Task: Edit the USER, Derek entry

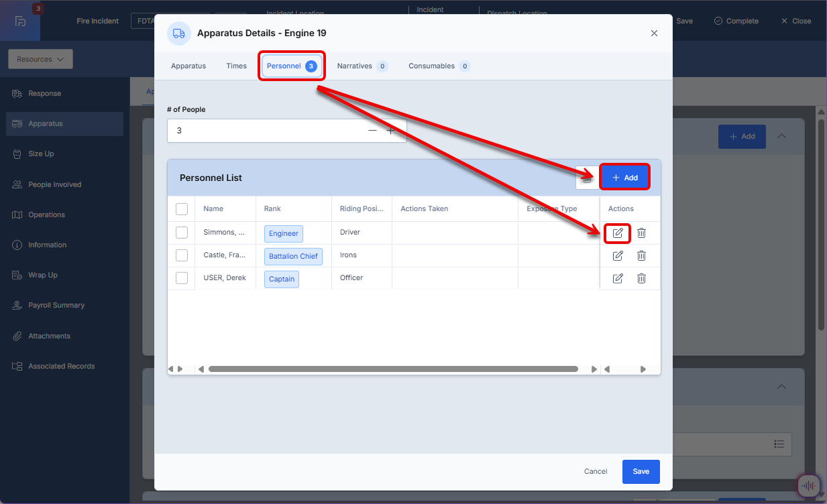Action: tap(618, 279)
